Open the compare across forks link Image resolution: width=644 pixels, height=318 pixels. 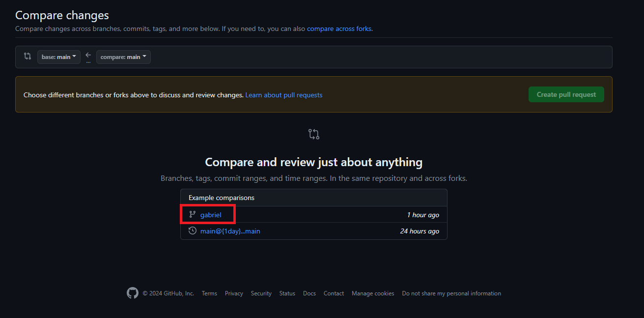[x=339, y=29]
